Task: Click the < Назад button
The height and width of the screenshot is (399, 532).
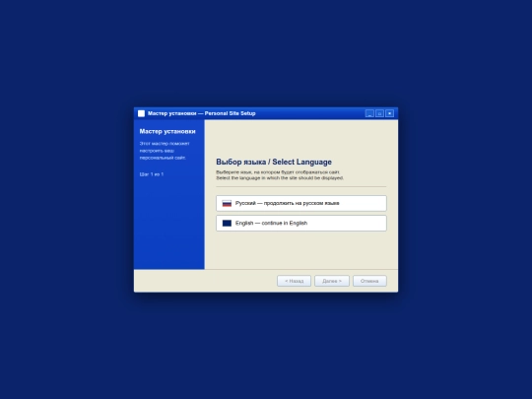Action: (294, 281)
